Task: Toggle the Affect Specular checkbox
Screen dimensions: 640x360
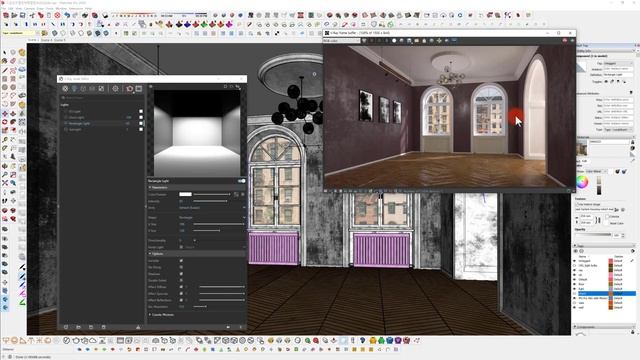Action: [x=181, y=293]
